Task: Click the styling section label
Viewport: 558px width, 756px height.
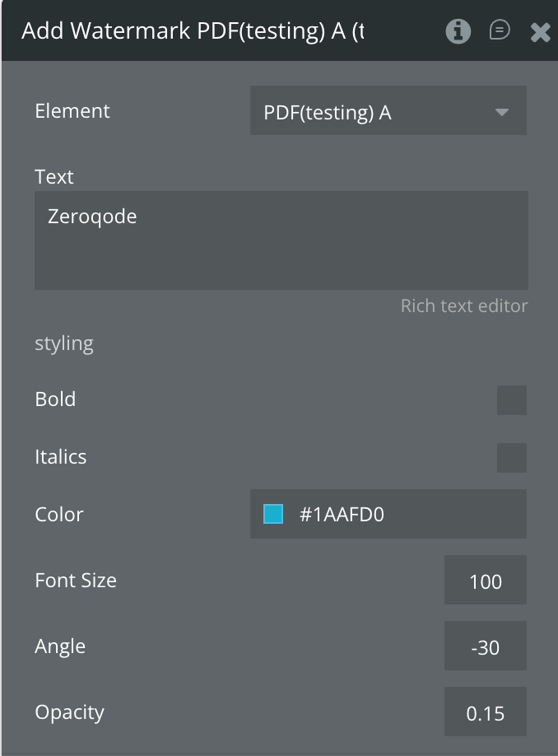Action: click(64, 343)
